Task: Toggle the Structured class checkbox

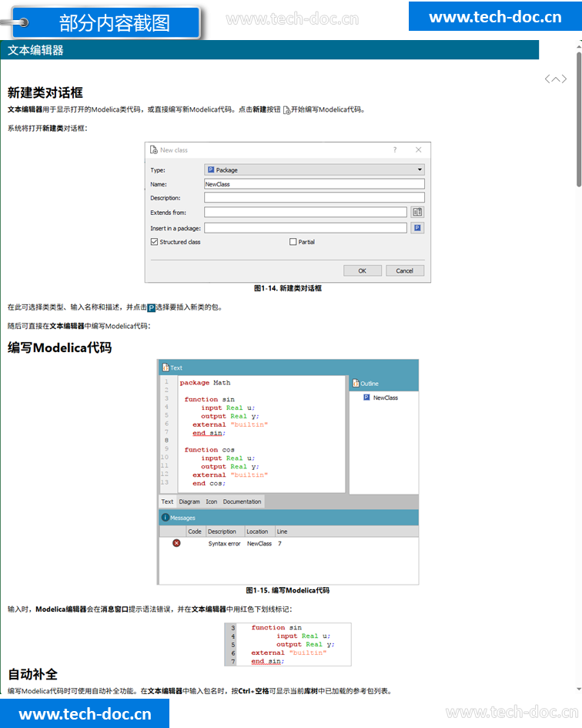Action: pyautogui.click(x=154, y=242)
